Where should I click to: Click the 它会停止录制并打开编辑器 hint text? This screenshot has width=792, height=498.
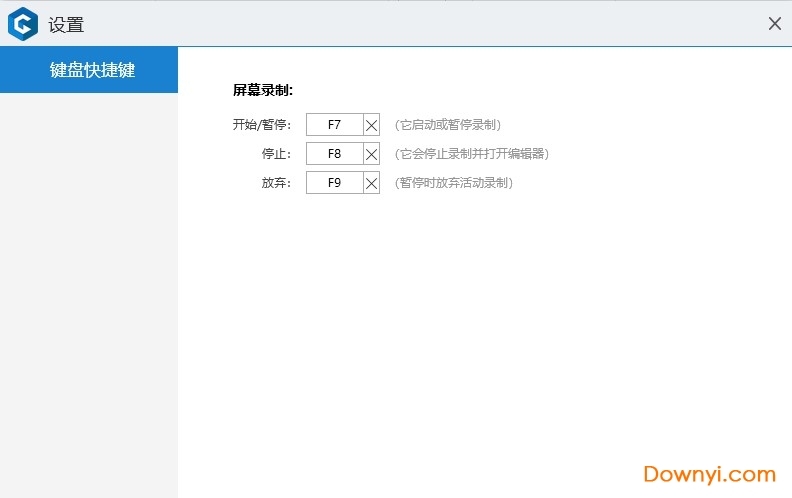(471, 154)
